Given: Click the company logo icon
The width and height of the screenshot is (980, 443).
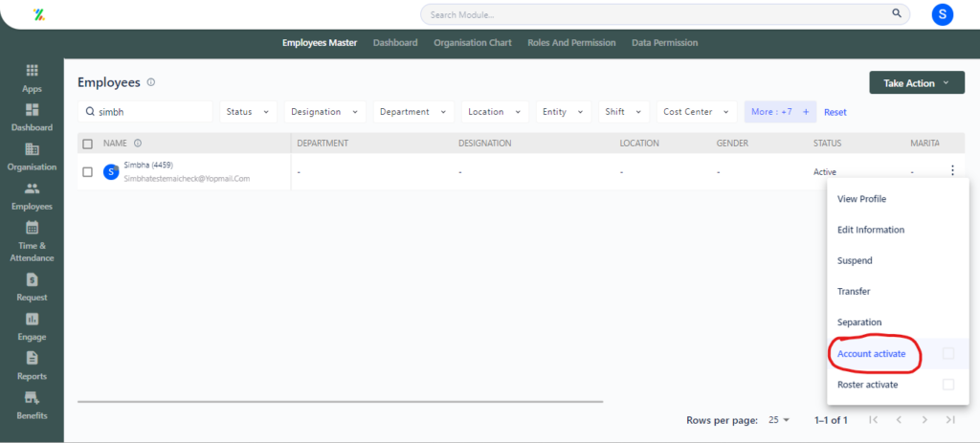Looking at the screenshot, I should tap(38, 14).
